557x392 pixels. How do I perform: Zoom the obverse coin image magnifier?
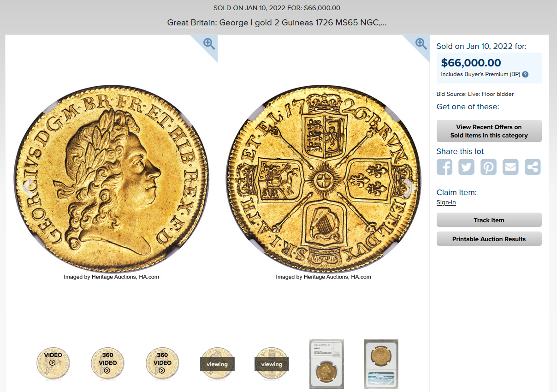[x=209, y=44]
